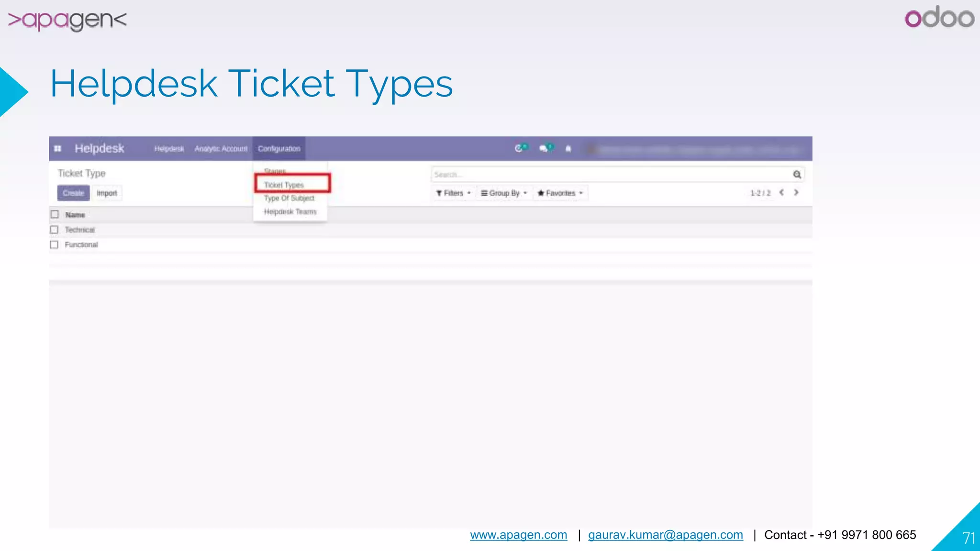Click the 1-2 / 2 pager counter
Screen dimensions: 980x551
click(x=760, y=193)
